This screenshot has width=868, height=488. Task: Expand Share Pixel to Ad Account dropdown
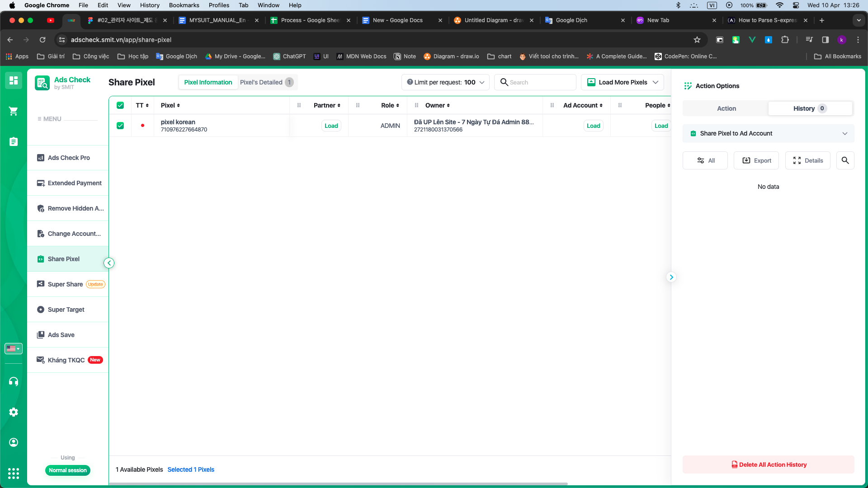pyautogui.click(x=768, y=133)
